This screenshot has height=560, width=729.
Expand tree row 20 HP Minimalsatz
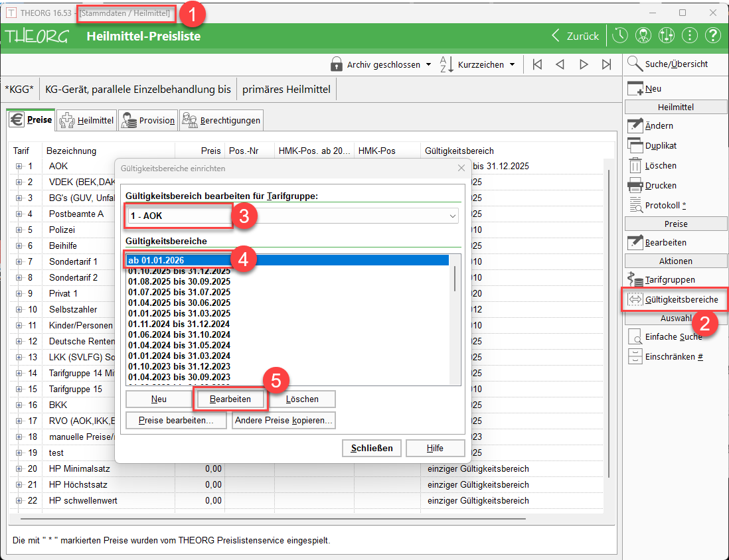tap(19, 469)
